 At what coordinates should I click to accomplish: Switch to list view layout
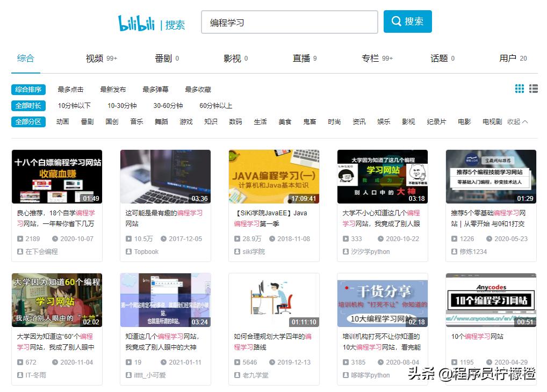(x=533, y=89)
